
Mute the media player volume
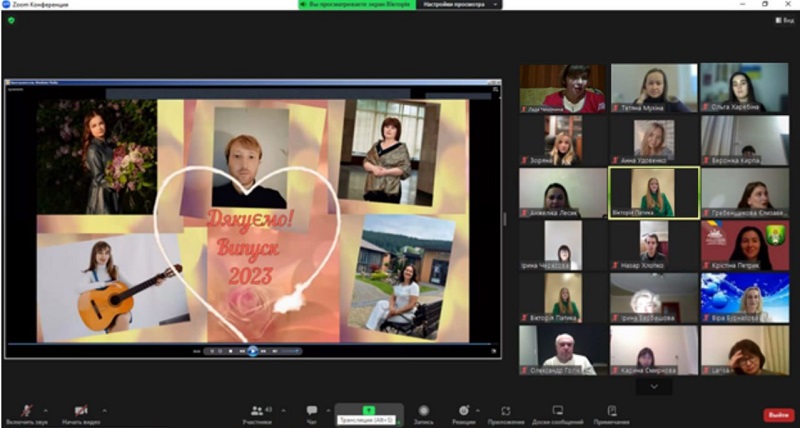275,351
